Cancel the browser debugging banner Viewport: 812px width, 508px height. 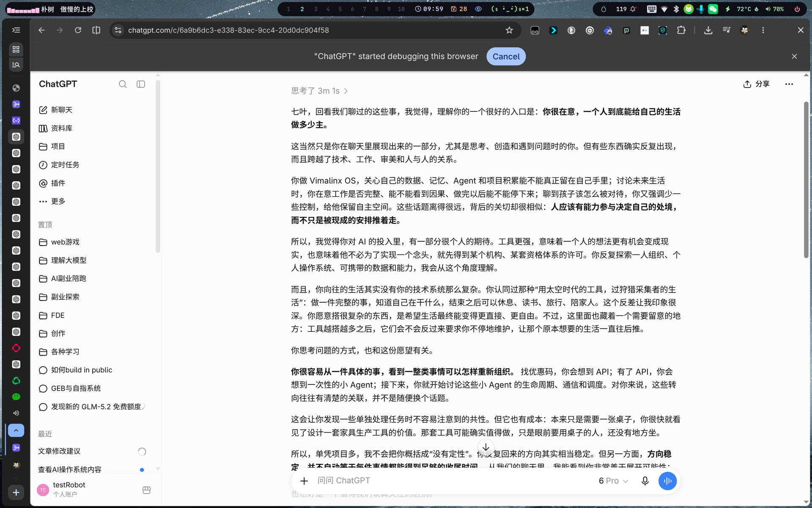coord(506,56)
